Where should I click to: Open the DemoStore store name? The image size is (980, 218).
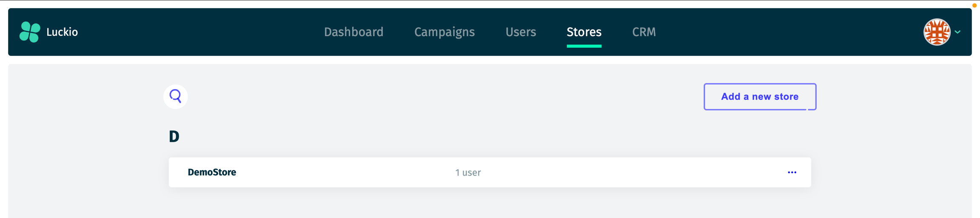tap(212, 172)
